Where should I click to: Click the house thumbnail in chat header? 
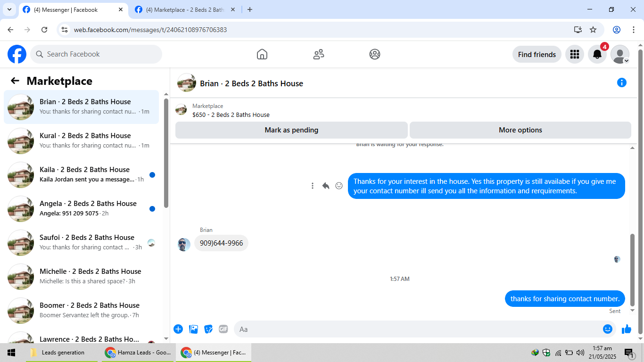(x=187, y=82)
